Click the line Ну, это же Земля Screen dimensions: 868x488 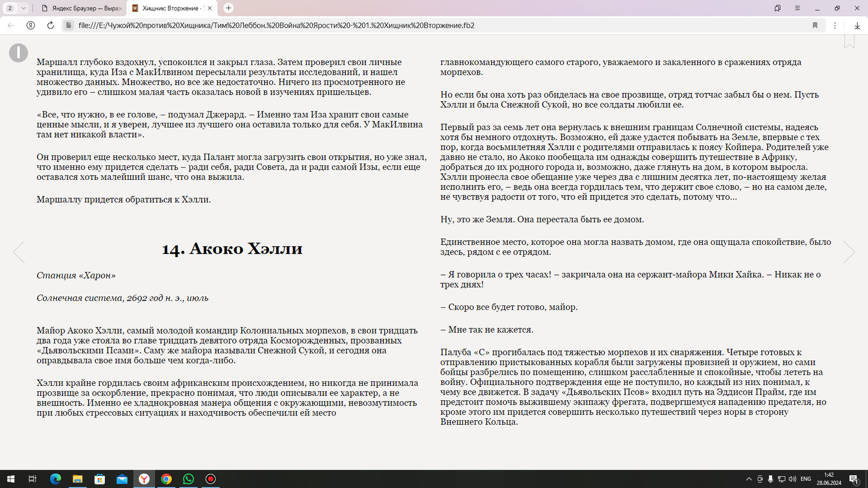tap(542, 220)
